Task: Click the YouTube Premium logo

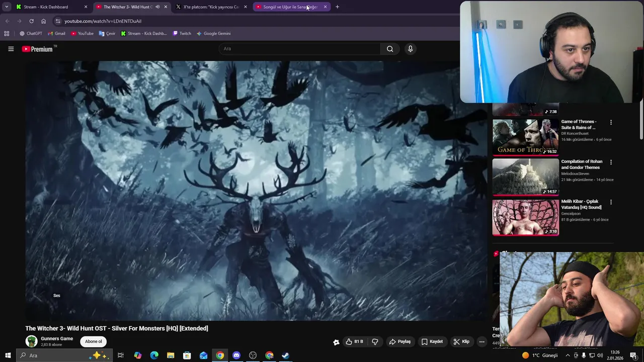Action: 37,49
